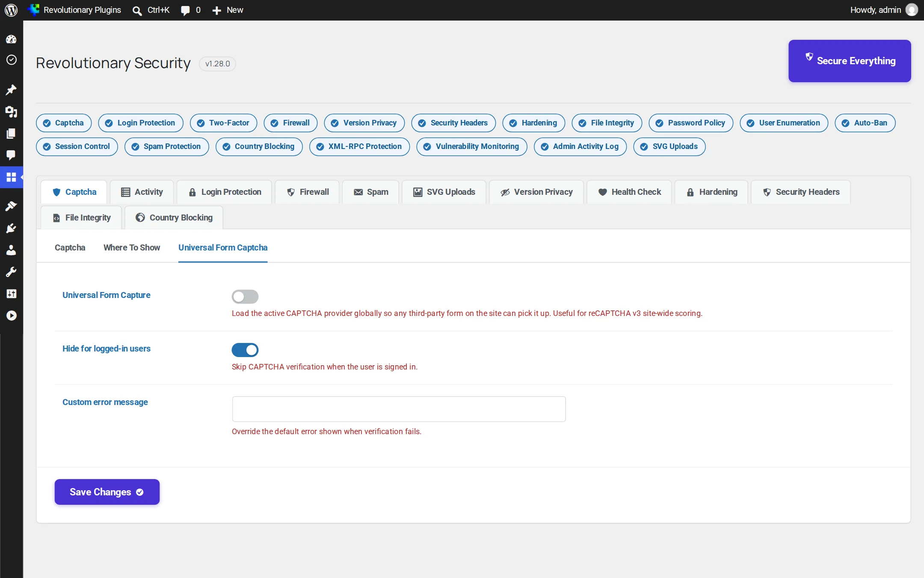Viewport: 924px width, 578px height.
Task: Click the Secure Everything button
Action: (x=850, y=61)
